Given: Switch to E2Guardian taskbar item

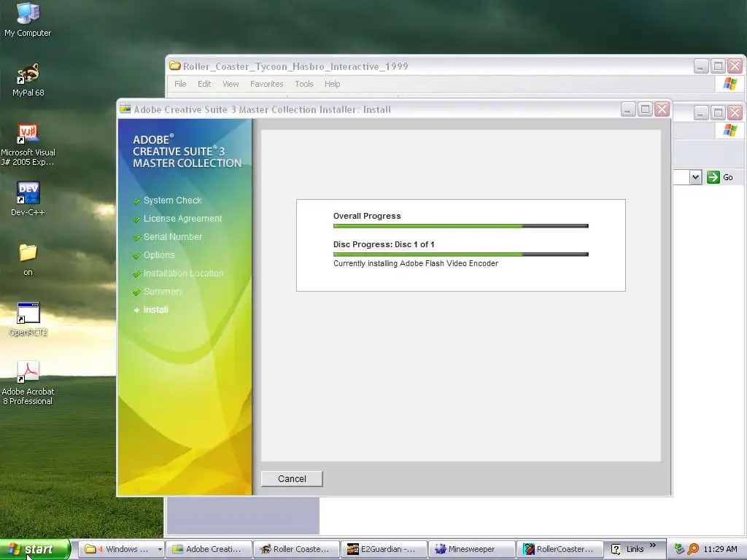Looking at the screenshot, I should (x=384, y=549).
